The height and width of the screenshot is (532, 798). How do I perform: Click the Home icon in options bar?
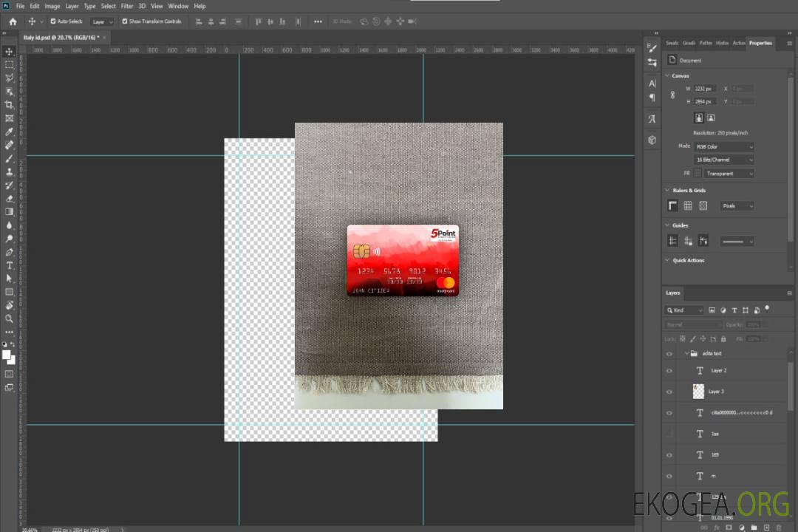(13, 21)
